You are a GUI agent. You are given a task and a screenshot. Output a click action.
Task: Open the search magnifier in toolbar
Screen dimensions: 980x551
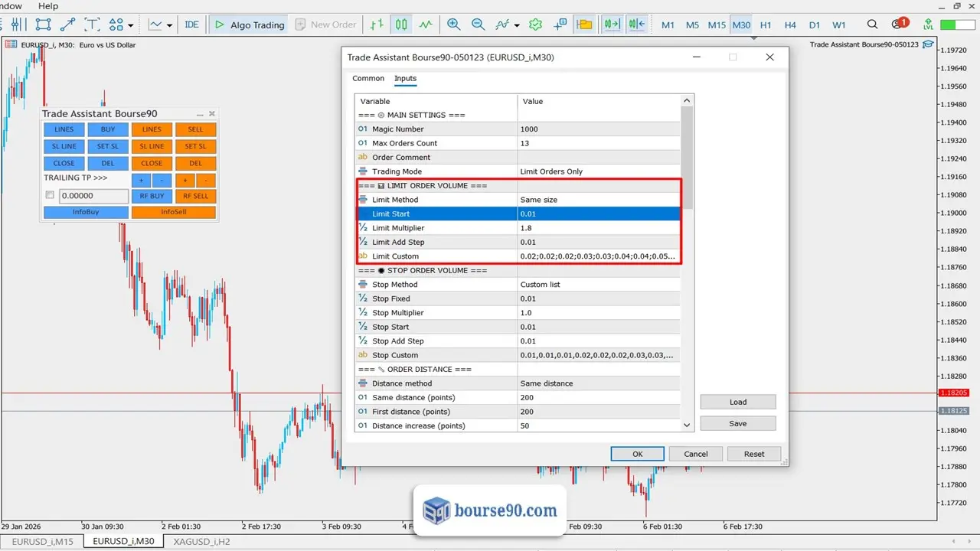(x=873, y=24)
